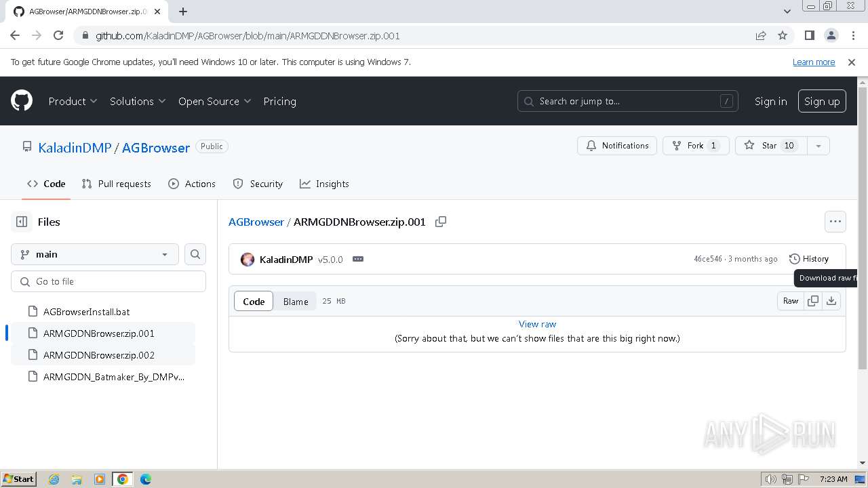Expand the commit message ellipsis icon

pos(358,260)
